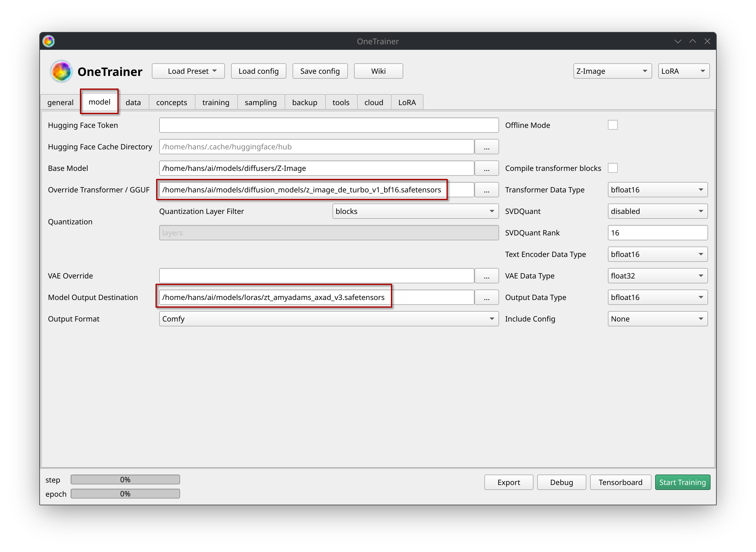Click the 'Transformer Data Type' label
756x552 pixels.
(545, 190)
